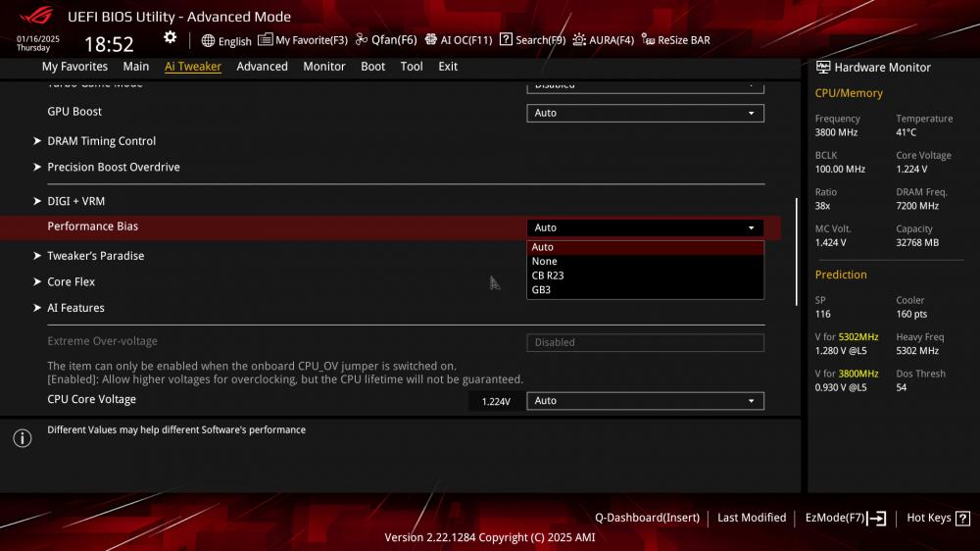Image resolution: width=980 pixels, height=551 pixels.
Task: Click the yellow 5302MHz prediction text
Action: coord(858,337)
